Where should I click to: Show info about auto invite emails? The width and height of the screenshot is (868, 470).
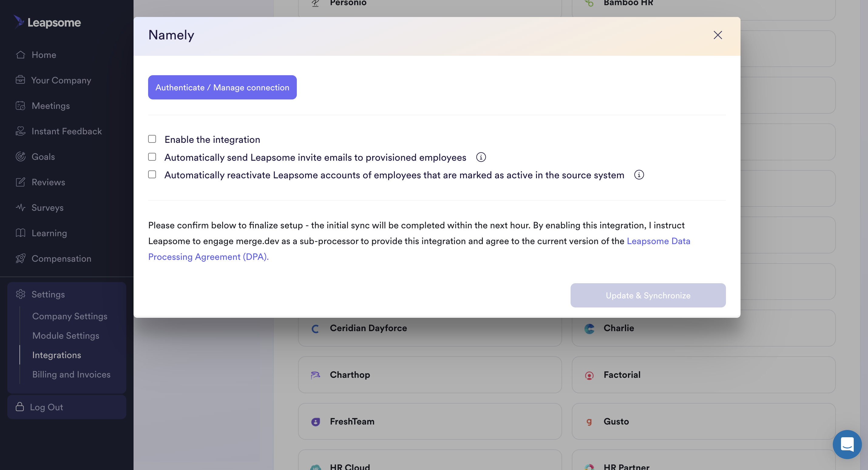point(481,157)
